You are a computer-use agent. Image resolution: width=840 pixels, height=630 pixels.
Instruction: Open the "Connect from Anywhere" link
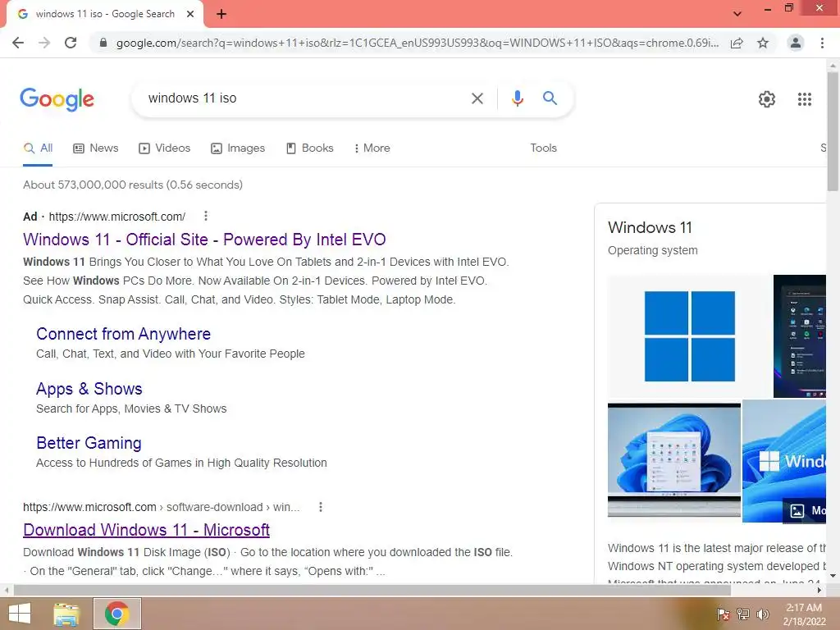(x=123, y=335)
